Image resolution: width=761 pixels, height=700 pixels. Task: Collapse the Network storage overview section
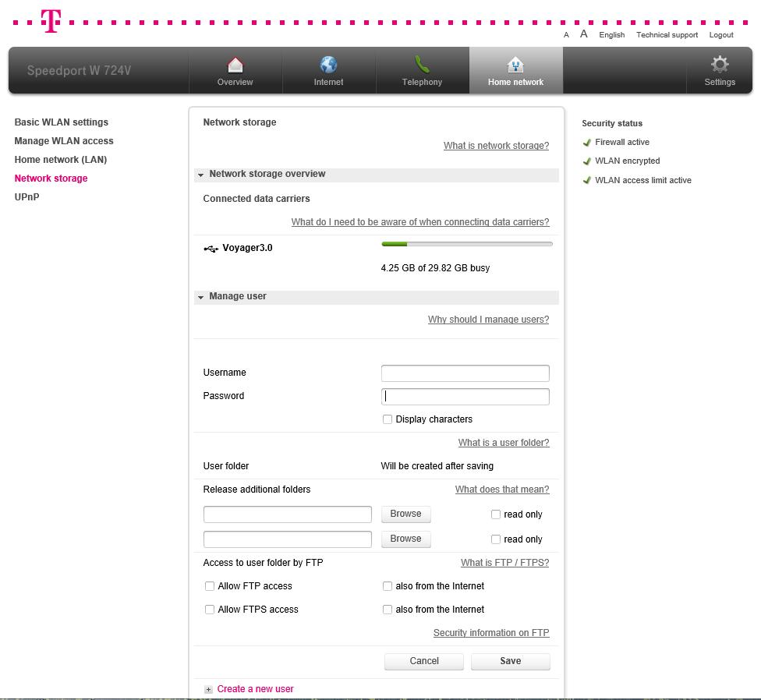376,174
